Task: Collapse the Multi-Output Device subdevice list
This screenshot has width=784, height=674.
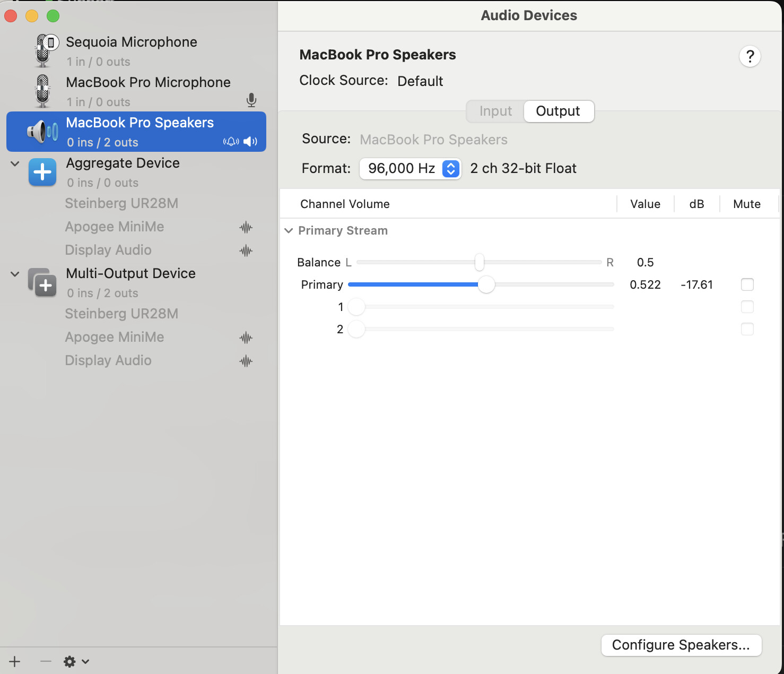Action: pyautogui.click(x=15, y=274)
